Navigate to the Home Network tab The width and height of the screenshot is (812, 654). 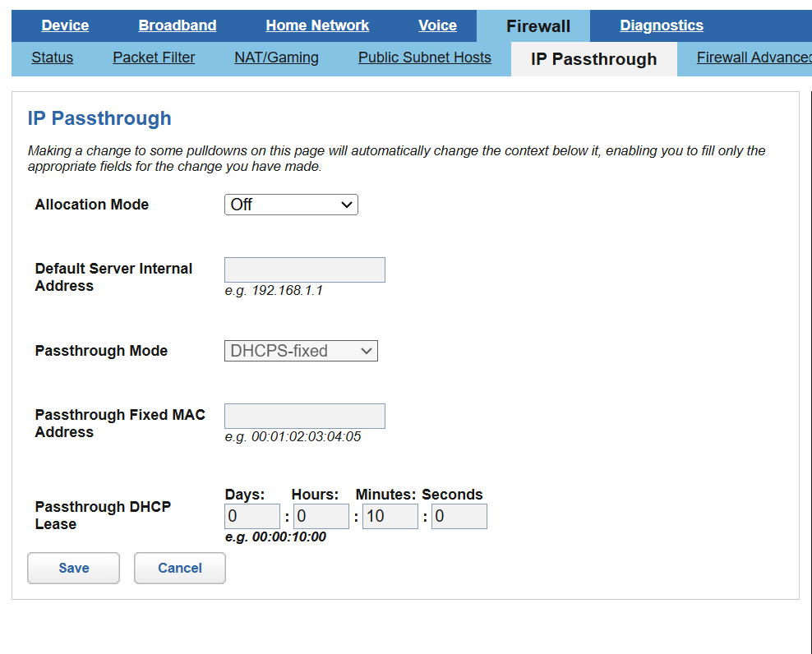coord(317,25)
